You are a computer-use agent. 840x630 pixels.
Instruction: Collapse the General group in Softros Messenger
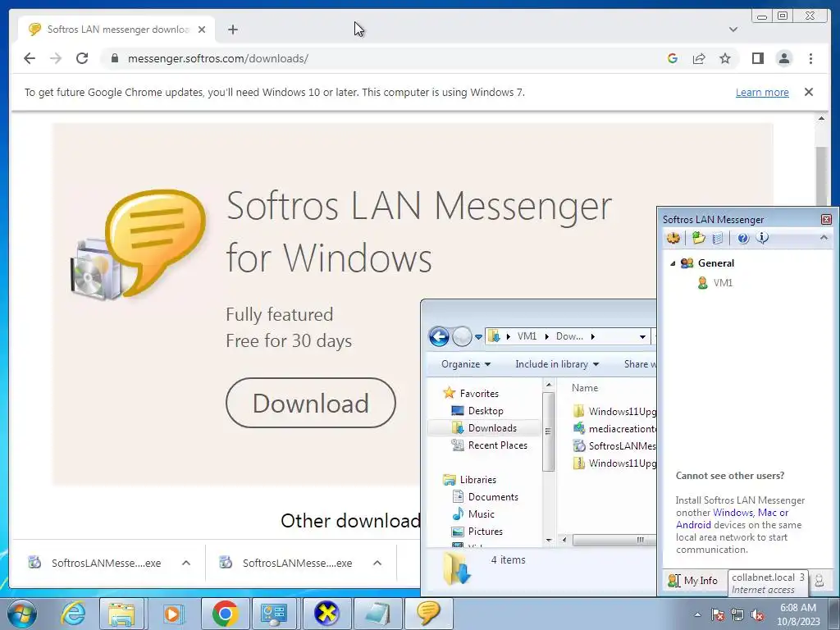[x=673, y=263]
